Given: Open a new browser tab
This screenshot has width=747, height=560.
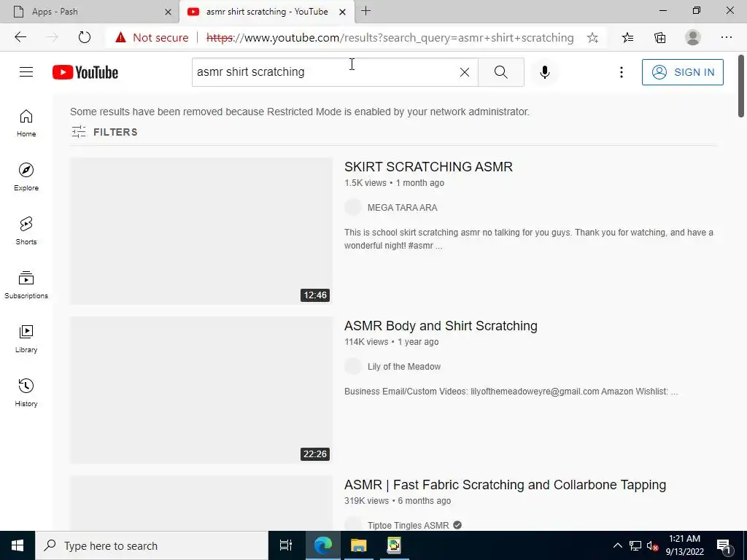Looking at the screenshot, I should [366, 11].
